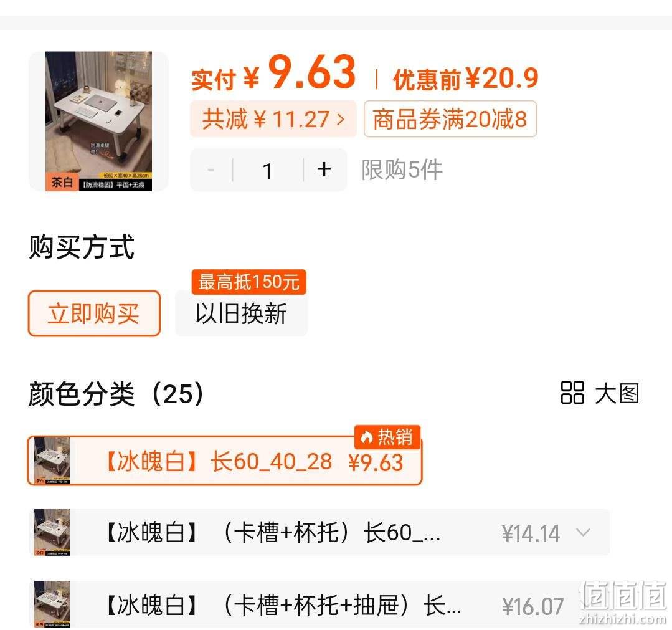The width and height of the screenshot is (672, 630).
Task: Click the flame 热销 badge
Action: (387, 437)
